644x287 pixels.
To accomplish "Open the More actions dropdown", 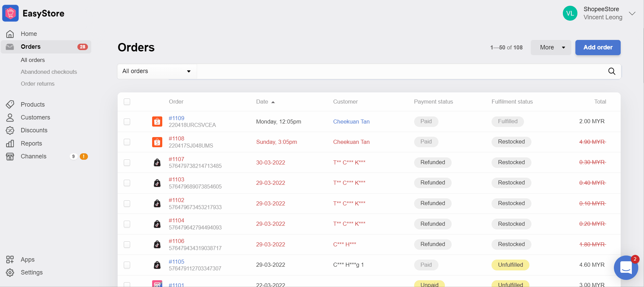I will pos(551,47).
